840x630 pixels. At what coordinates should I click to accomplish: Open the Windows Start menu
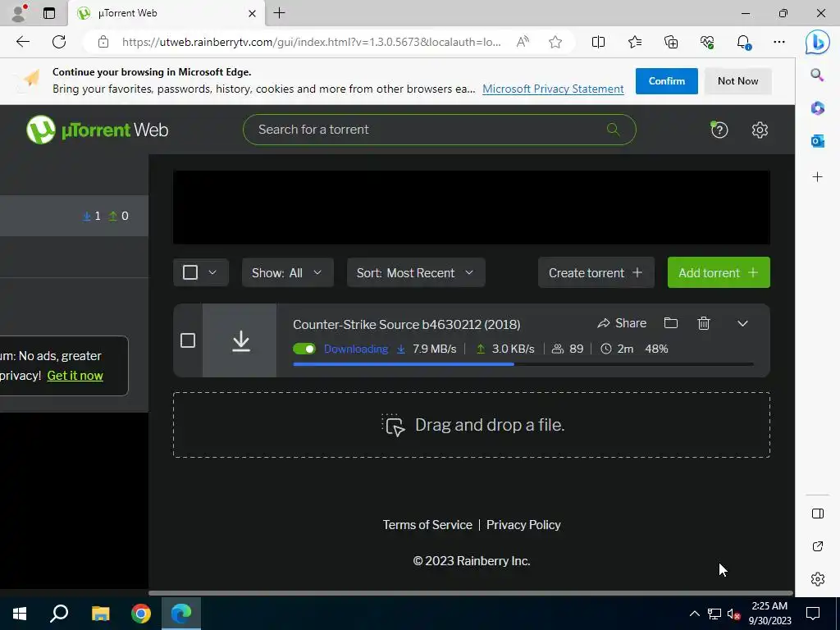(20, 614)
